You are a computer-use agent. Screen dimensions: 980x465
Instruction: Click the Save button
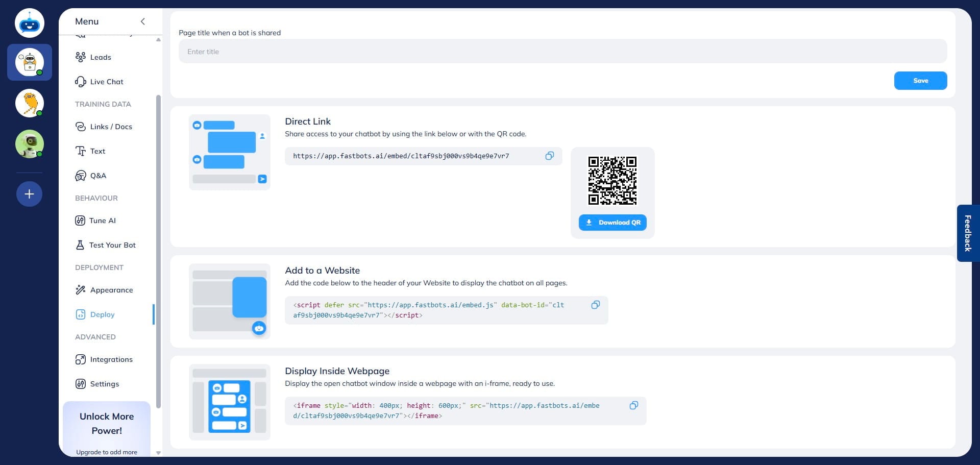click(x=920, y=81)
